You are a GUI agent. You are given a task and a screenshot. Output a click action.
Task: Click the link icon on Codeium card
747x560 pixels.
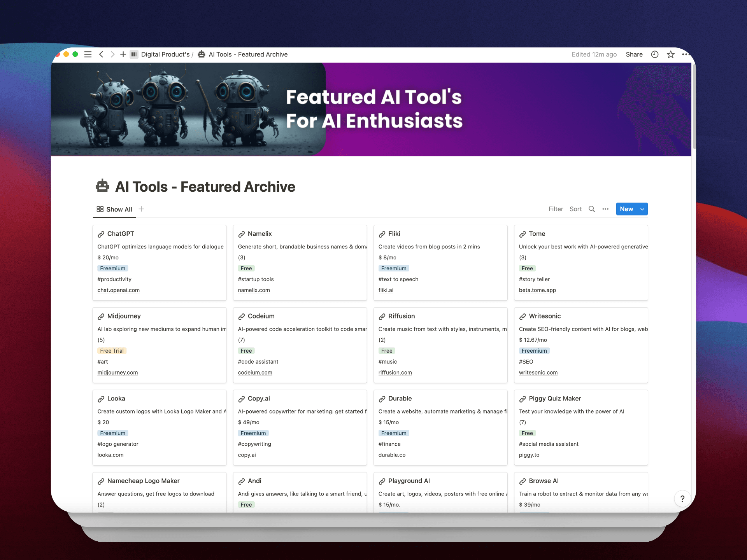[241, 317]
